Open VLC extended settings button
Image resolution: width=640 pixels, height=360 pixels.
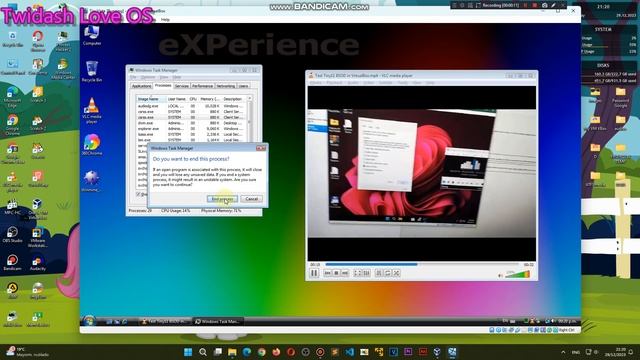(367, 273)
